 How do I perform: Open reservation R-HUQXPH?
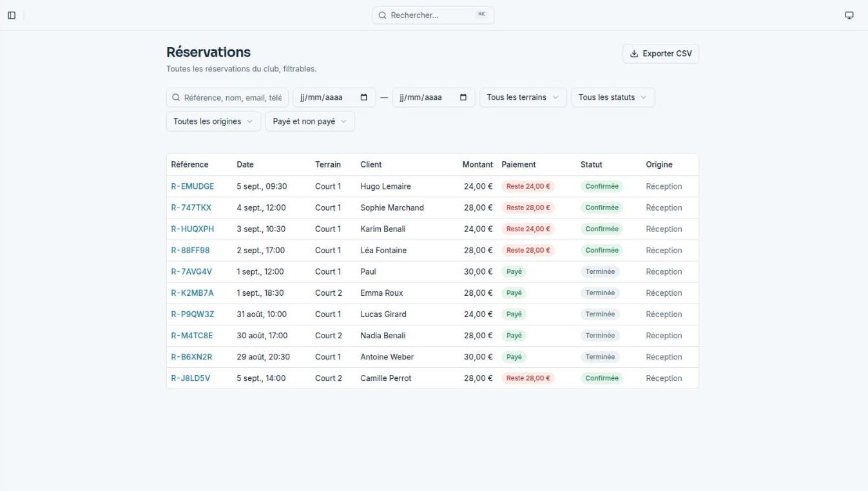click(x=192, y=229)
